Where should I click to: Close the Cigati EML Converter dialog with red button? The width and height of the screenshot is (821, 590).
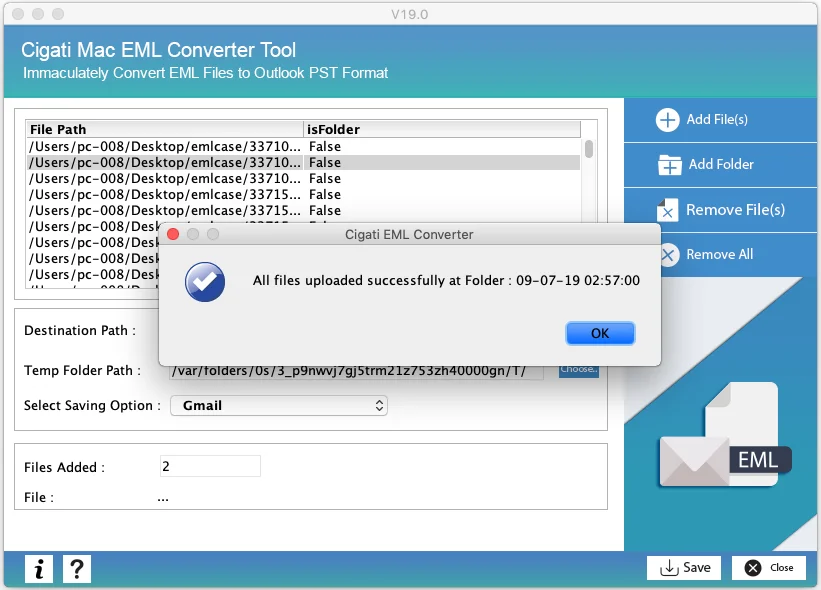tap(173, 234)
